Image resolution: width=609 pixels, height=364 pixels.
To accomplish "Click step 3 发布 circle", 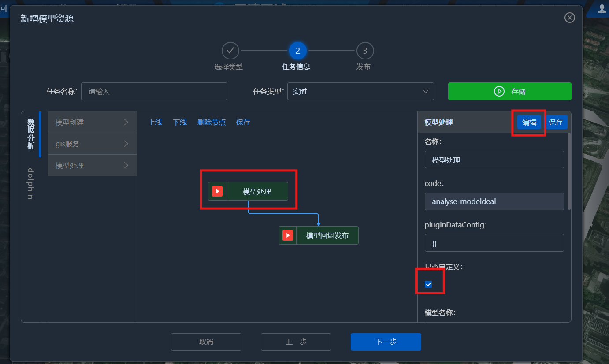I will pyautogui.click(x=365, y=51).
